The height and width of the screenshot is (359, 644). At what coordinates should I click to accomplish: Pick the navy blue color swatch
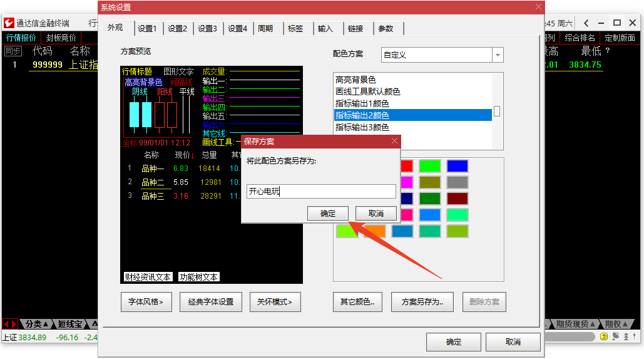(x=407, y=199)
